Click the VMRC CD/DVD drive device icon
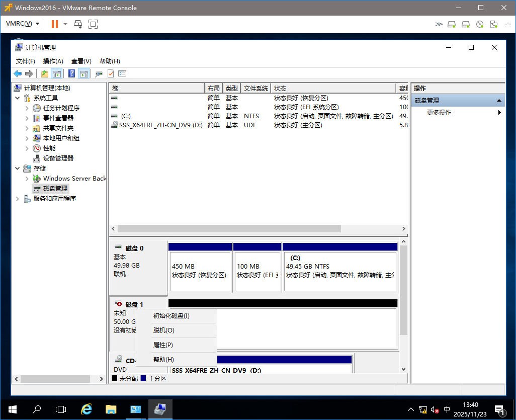This screenshot has height=420, width=516. (x=480, y=24)
